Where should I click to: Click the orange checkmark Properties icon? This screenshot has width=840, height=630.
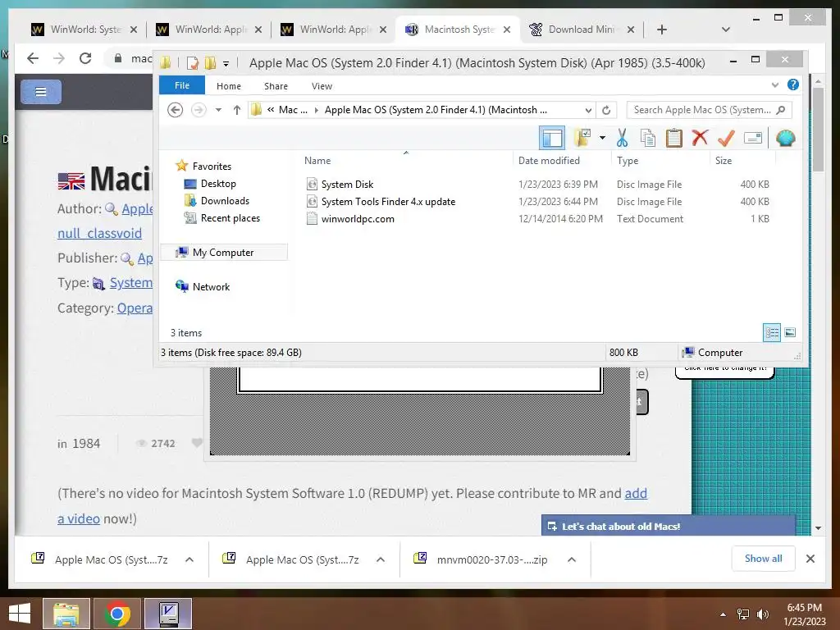point(726,138)
